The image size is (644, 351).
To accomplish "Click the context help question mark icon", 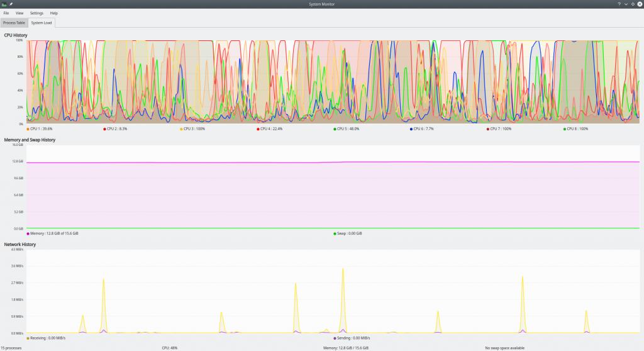I will [618, 4].
